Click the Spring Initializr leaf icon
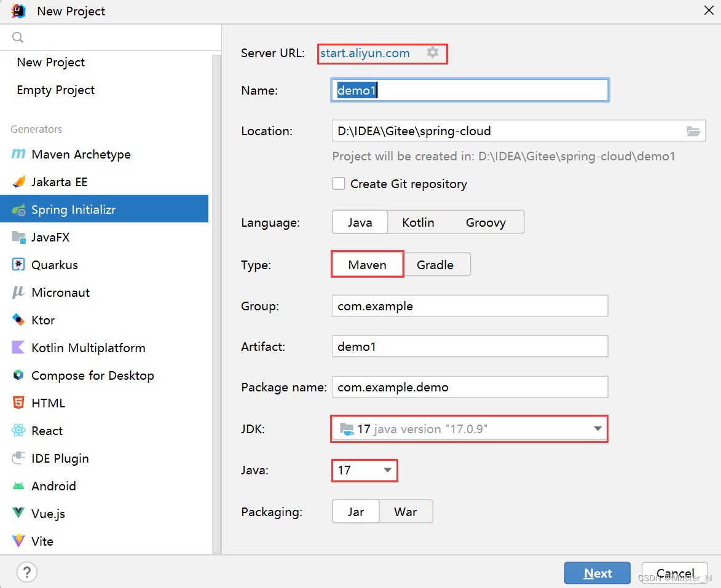This screenshot has width=721, height=588. (18, 210)
